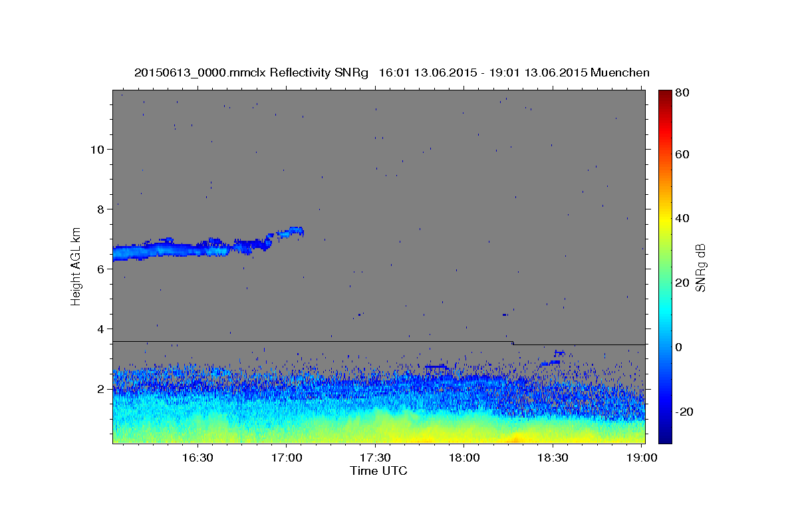This screenshot has height=532, width=798.
Task: Click the height tick label 8
Action: (x=100, y=209)
